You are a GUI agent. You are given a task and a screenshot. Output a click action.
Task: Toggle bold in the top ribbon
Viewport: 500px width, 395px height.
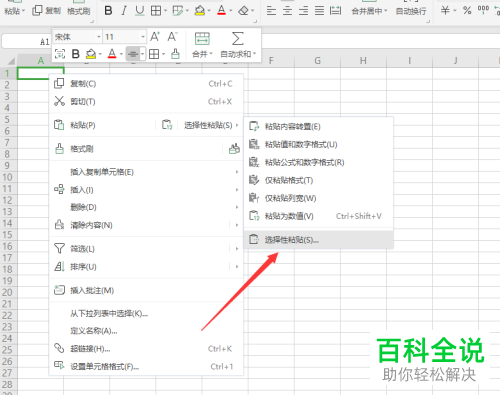pyautogui.click(x=108, y=11)
